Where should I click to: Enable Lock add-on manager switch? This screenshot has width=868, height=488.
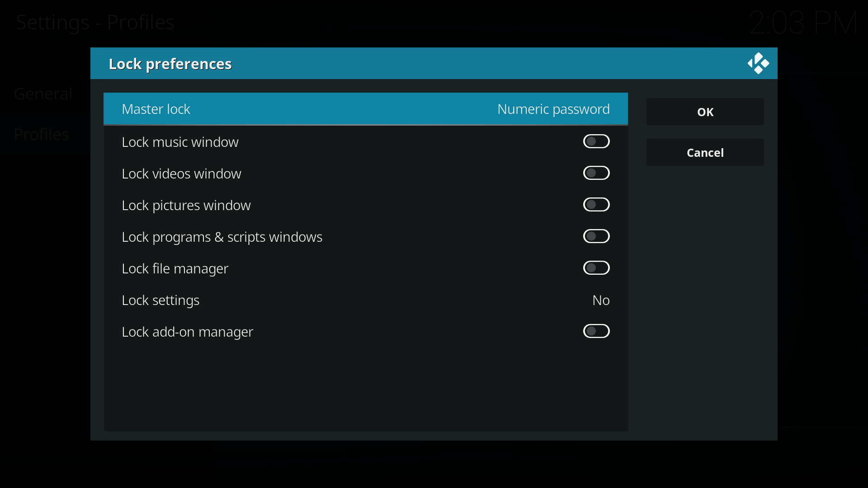(x=596, y=331)
